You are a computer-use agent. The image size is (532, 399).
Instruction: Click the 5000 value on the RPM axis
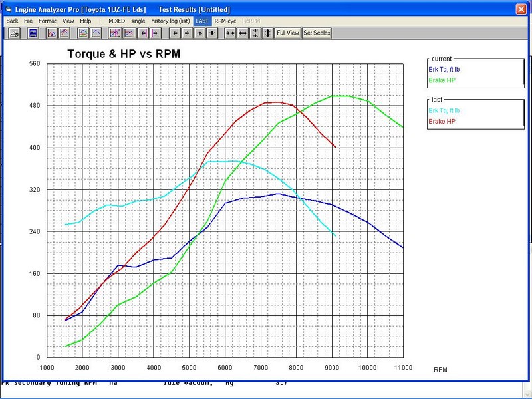point(190,368)
